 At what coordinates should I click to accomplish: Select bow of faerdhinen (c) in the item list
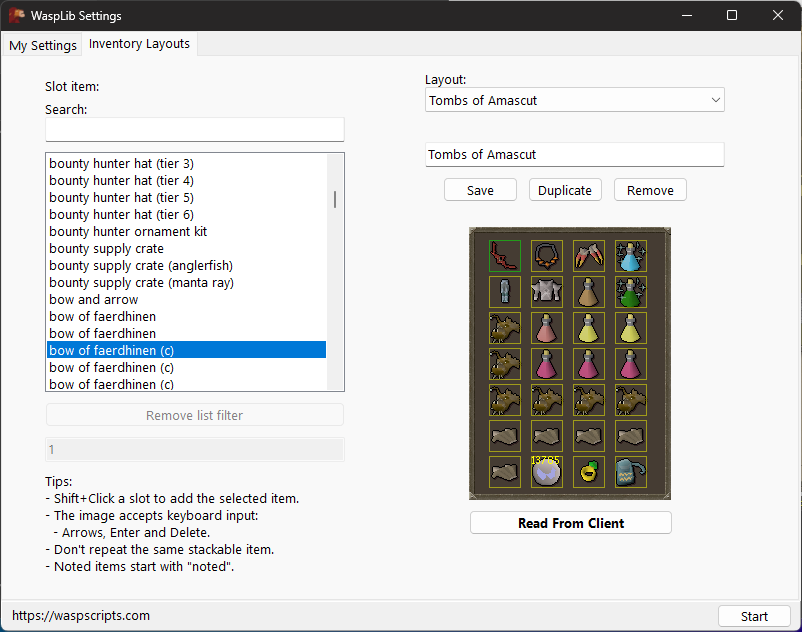(111, 350)
